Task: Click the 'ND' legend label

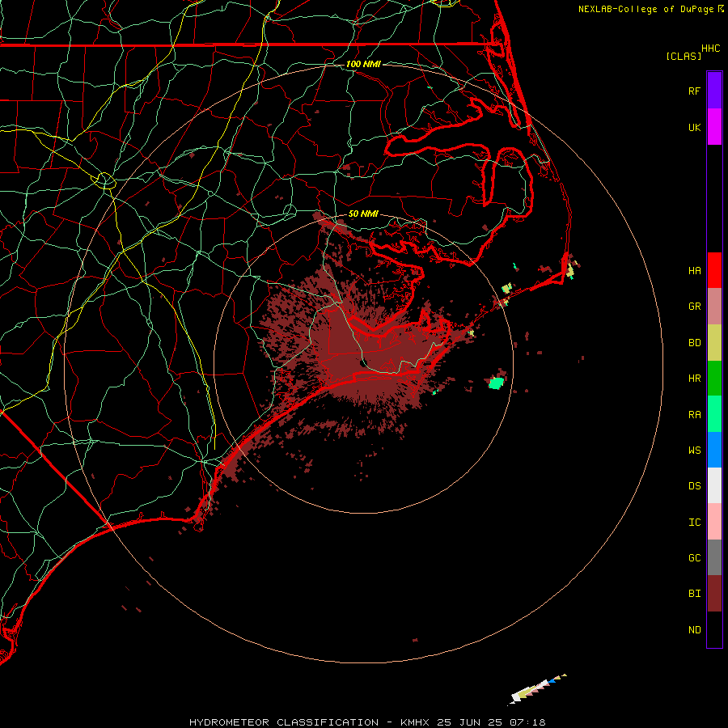Action: coord(694,629)
